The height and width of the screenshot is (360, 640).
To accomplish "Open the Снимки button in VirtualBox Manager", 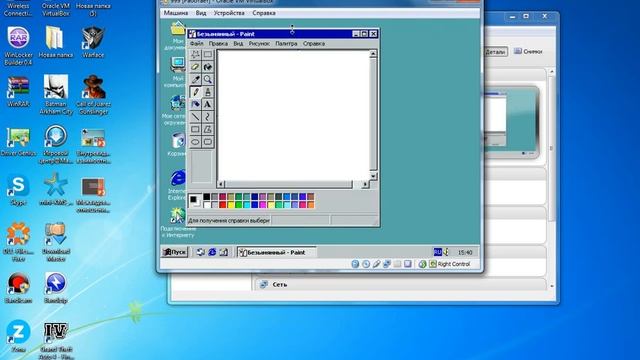I will [x=528, y=51].
